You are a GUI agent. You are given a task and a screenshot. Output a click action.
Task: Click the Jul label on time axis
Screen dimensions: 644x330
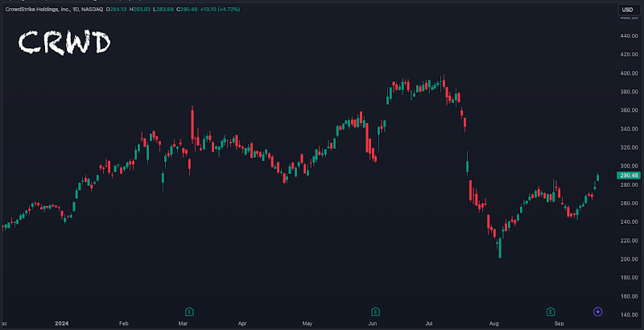(x=431, y=324)
